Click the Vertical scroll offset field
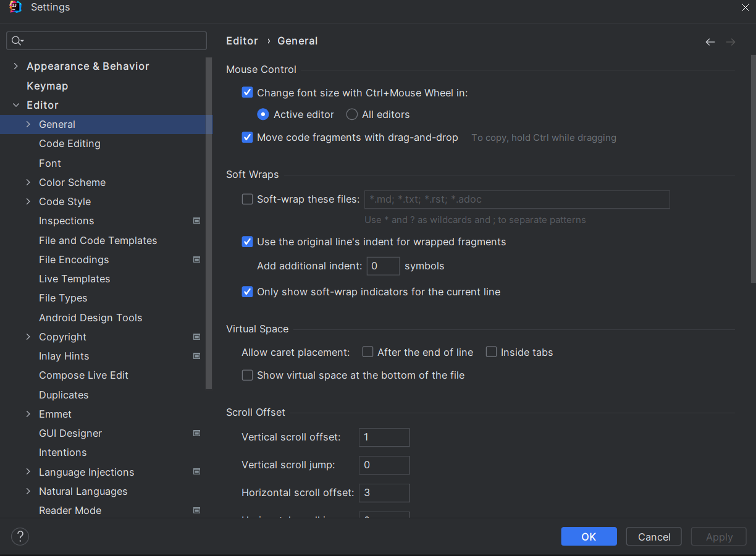Screen dimensions: 756x556 pos(384,437)
